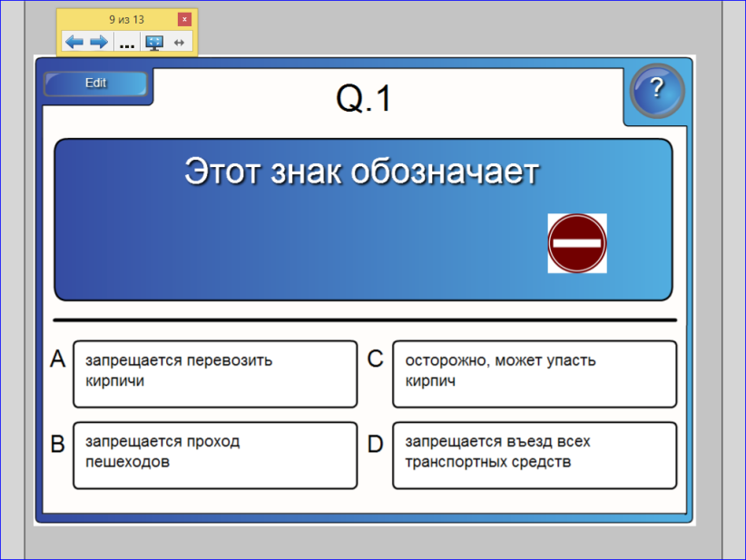Show help with the question mark button
The width and height of the screenshot is (746, 560).
point(657,91)
